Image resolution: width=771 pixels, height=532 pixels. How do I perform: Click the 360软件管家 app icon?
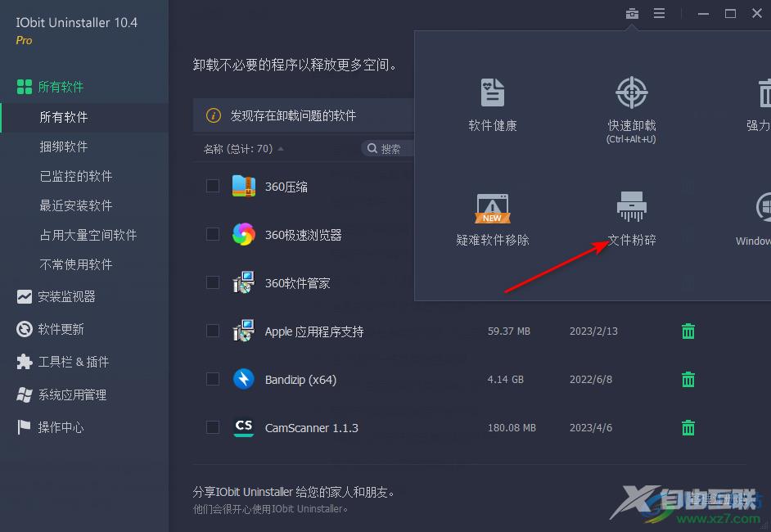click(243, 282)
